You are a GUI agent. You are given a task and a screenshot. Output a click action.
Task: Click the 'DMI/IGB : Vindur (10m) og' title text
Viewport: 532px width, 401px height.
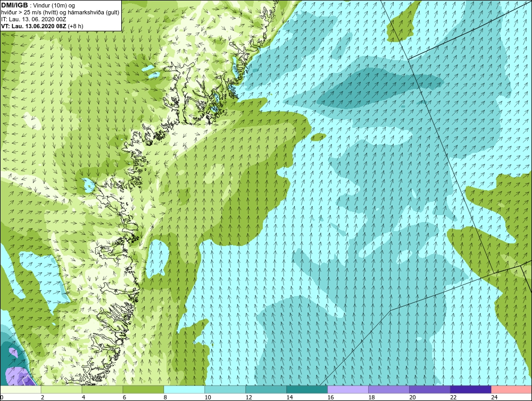[x=38, y=5]
